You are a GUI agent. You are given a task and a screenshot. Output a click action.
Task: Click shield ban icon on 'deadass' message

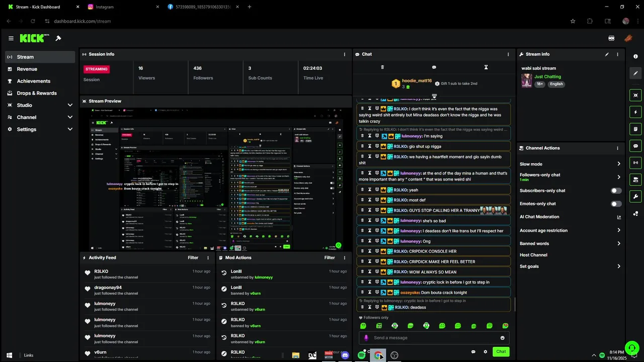377,307
